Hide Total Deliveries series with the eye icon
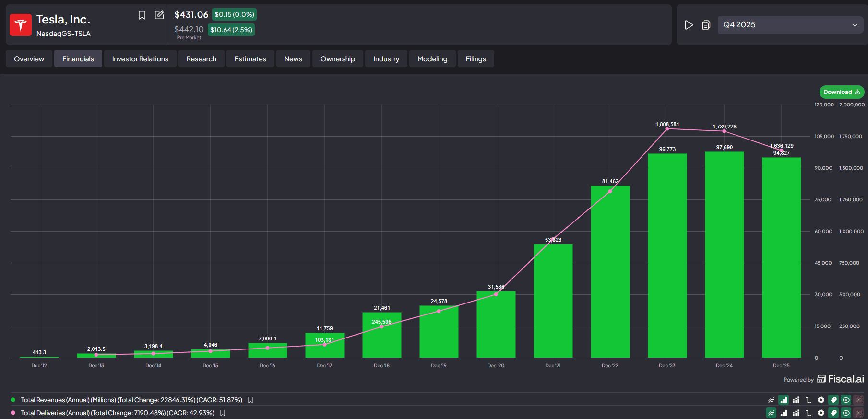This screenshot has height=419, width=868. [x=846, y=413]
